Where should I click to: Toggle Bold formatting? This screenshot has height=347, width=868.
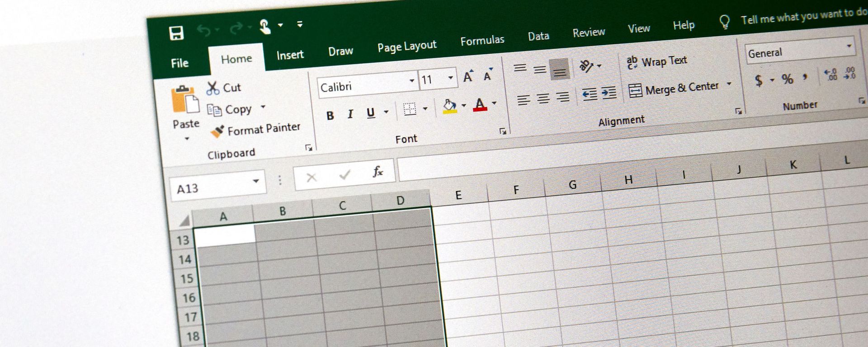(330, 116)
